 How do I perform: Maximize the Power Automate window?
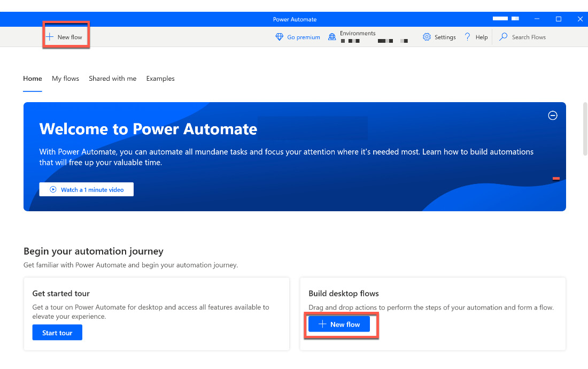(x=559, y=19)
